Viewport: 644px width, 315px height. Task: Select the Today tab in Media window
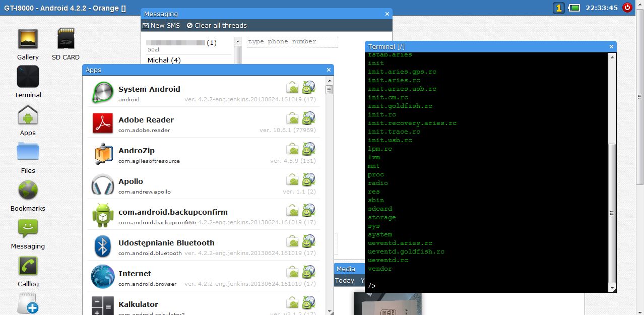click(x=345, y=280)
